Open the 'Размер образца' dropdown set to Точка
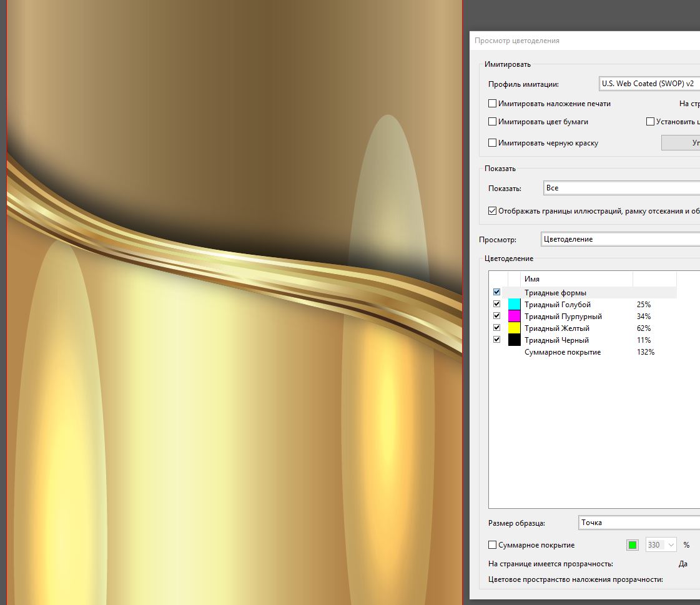 click(x=639, y=523)
